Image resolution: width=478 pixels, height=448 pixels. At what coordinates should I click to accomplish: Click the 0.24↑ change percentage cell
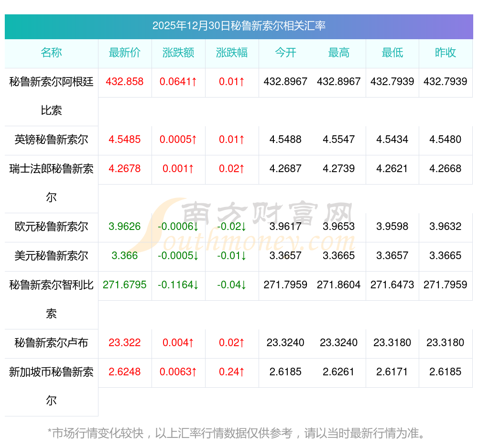click(232, 372)
